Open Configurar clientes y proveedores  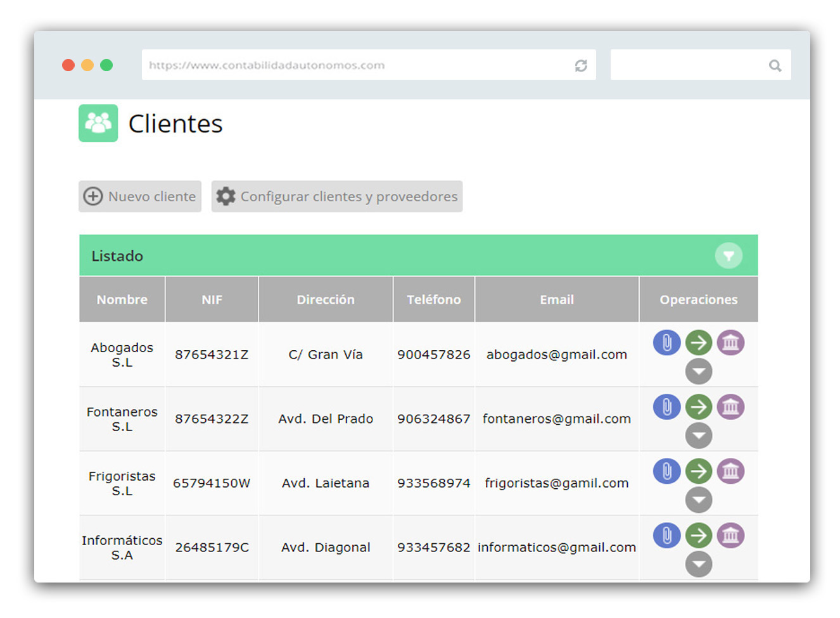point(337,196)
